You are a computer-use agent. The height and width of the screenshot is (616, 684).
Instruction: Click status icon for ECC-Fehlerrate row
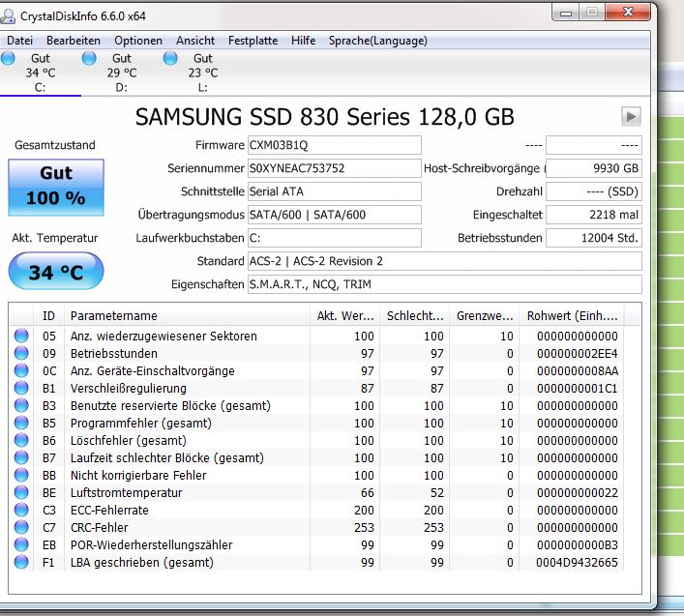[21, 510]
